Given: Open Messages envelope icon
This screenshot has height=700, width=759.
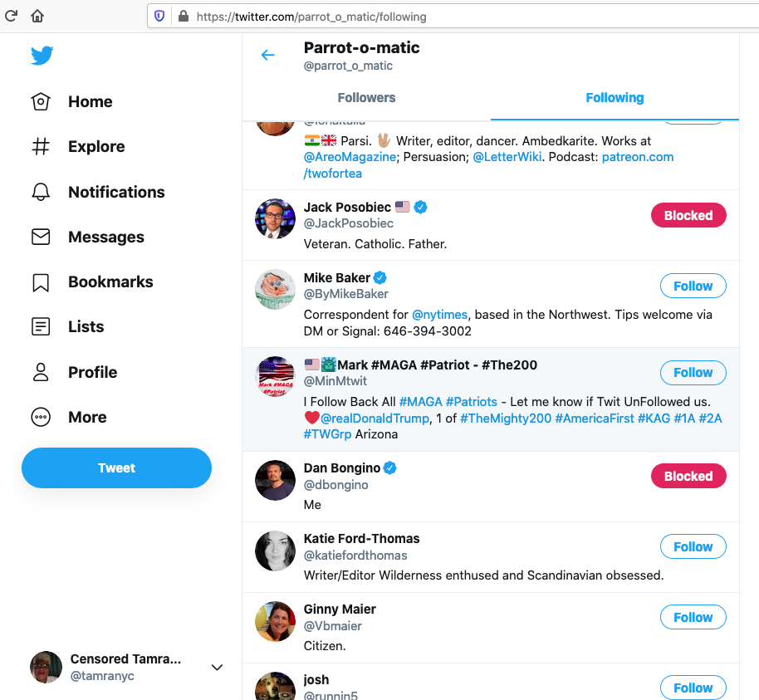Looking at the screenshot, I should (x=41, y=237).
